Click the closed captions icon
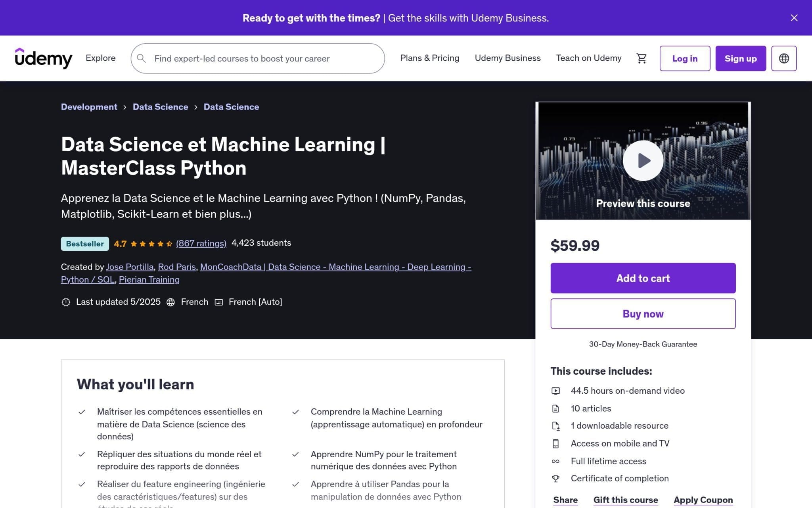 218,302
